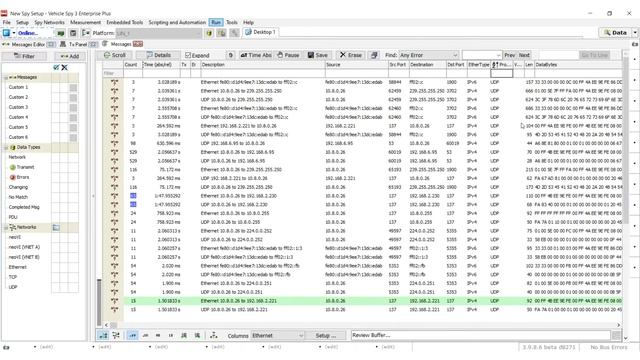640x360 pixels.
Task: Click the Protocol column filter field
Action: point(501,73)
